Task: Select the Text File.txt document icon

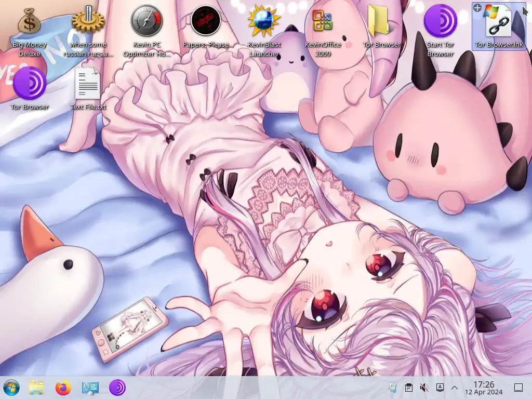Action: tap(88, 83)
